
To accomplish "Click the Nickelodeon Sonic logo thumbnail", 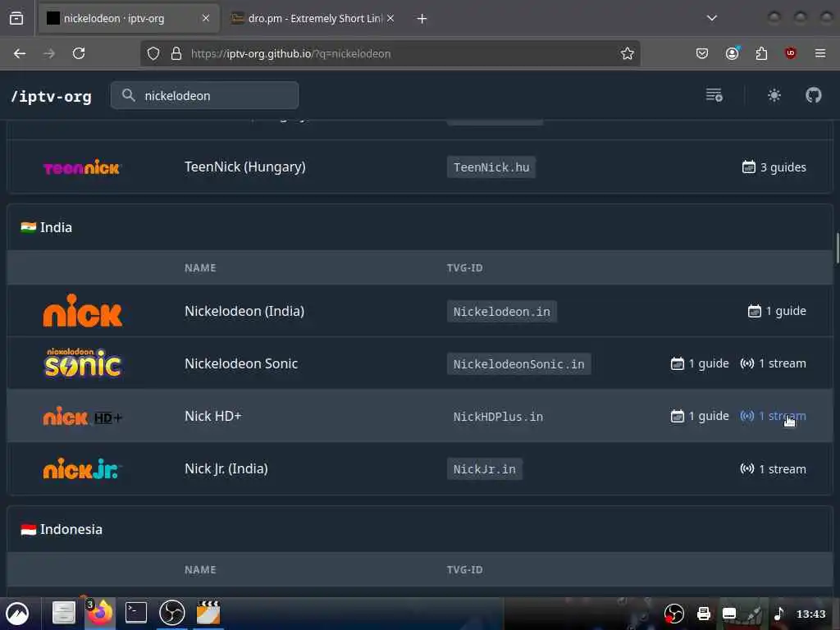I will 83,363.
